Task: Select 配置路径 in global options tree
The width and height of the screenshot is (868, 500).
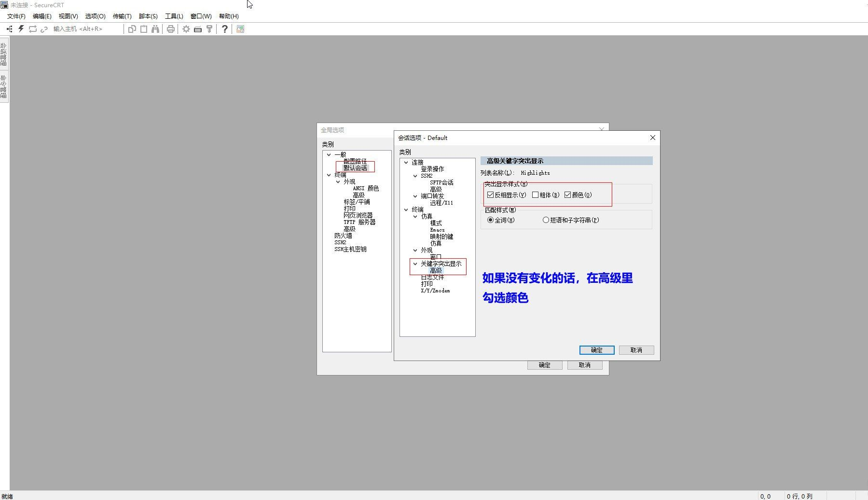Action: coord(355,162)
